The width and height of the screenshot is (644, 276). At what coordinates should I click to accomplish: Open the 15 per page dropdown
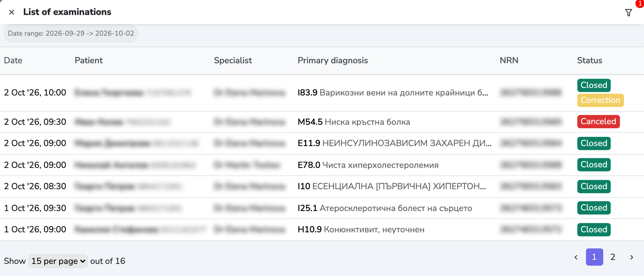tap(58, 261)
